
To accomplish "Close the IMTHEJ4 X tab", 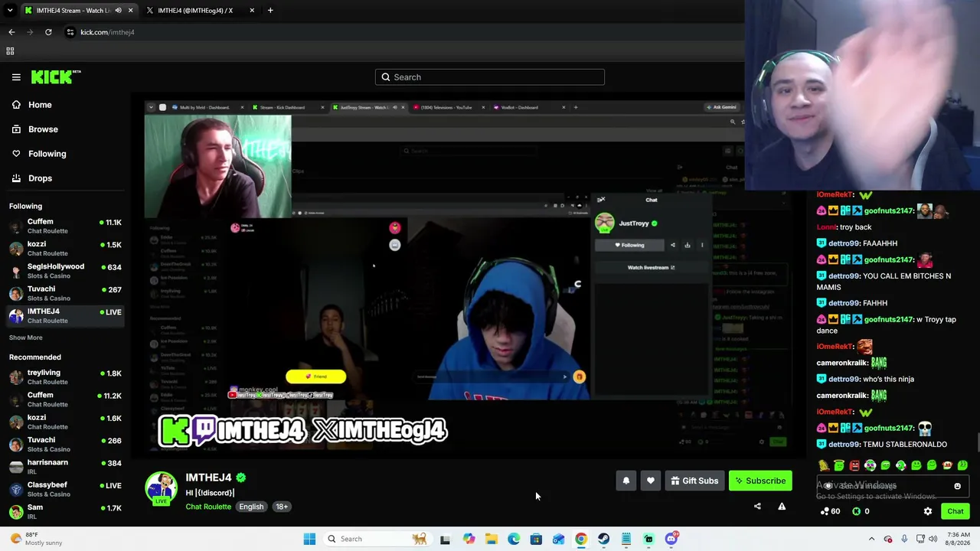I will (x=252, y=10).
